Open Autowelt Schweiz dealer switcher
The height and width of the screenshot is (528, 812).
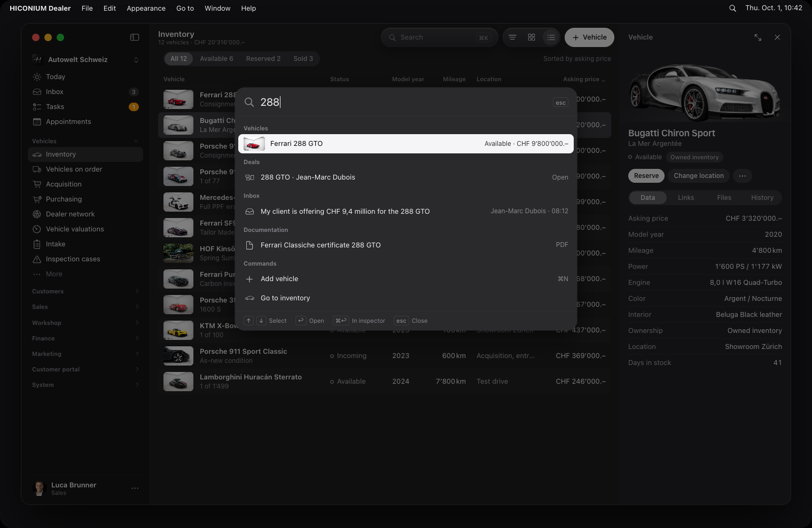(x=85, y=60)
